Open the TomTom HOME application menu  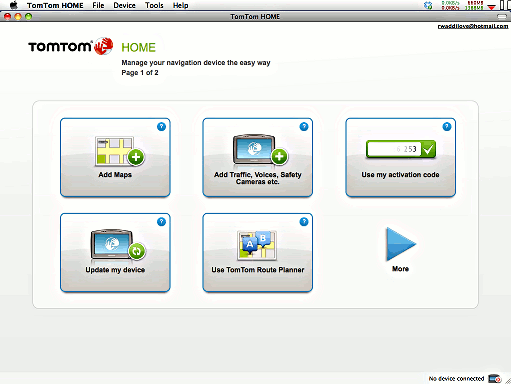[x=55, y=5]
